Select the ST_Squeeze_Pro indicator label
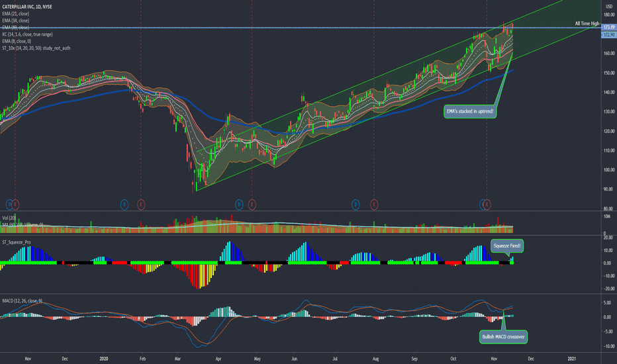617x364 pixels. point(16,242)
